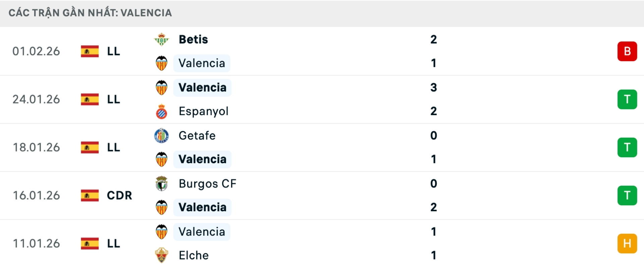644x266 pixels.
Task: Click the Spain flag beside the CDR label
Action: coord(90,195)
